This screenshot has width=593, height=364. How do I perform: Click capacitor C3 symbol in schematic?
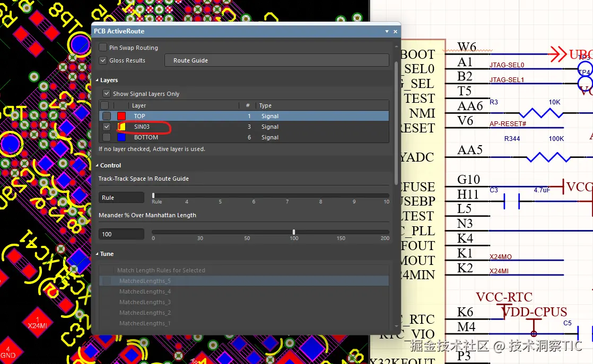[x=512, y=201]
